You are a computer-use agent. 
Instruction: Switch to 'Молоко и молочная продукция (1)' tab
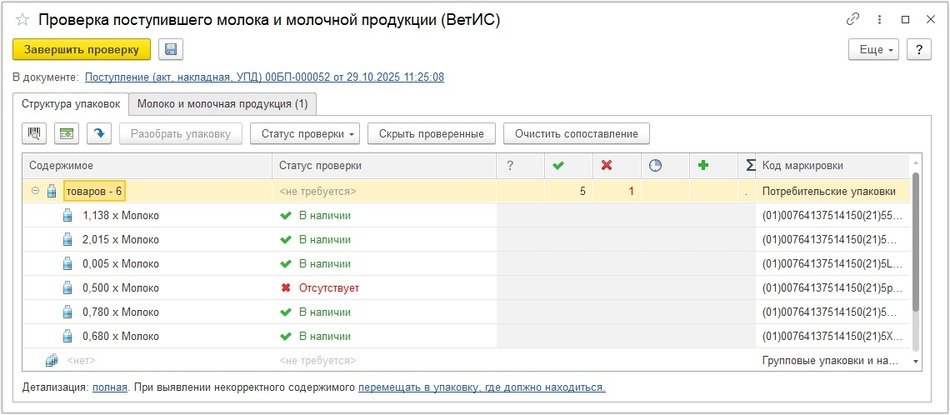tap(223, 103)
